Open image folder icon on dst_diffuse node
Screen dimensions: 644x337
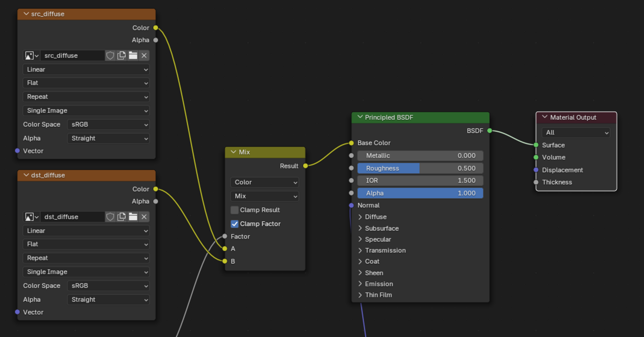(x=133, y=217)
